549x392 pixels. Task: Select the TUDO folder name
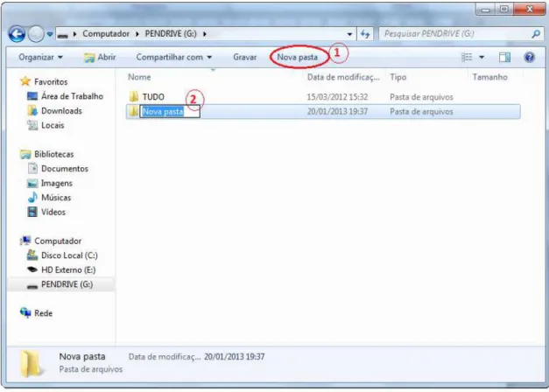153,97
